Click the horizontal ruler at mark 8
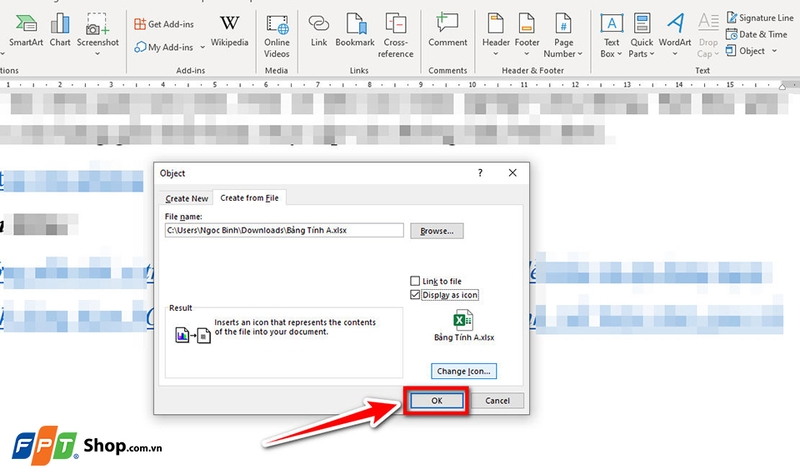The width and height of the screenshot is (800, 474). tap(369, 84)
